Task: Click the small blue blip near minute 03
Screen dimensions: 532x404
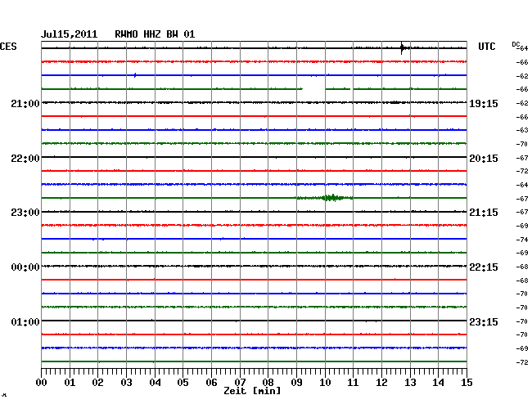Action: point(135,75)
